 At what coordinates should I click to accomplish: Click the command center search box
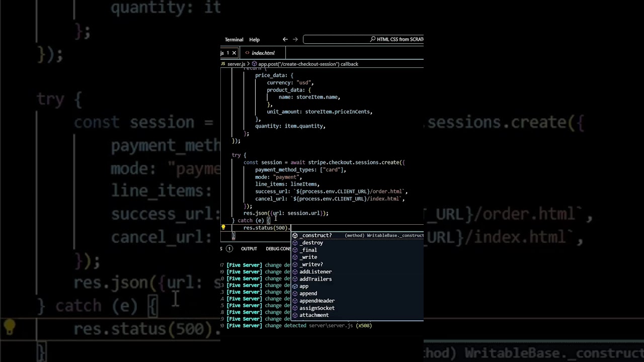point(363,39)
